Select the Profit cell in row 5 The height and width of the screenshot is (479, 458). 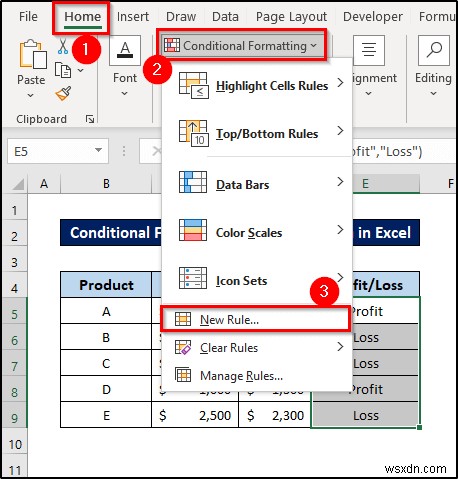[x=385, y=311]
